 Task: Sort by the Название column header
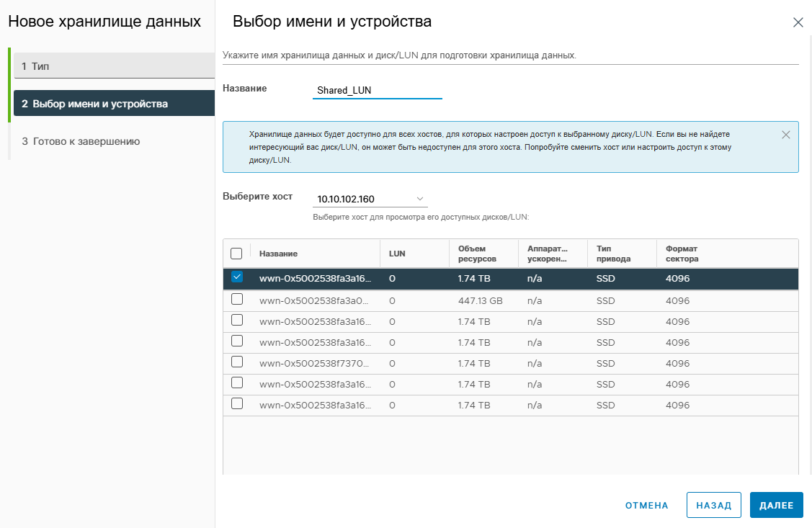(278, 254)
